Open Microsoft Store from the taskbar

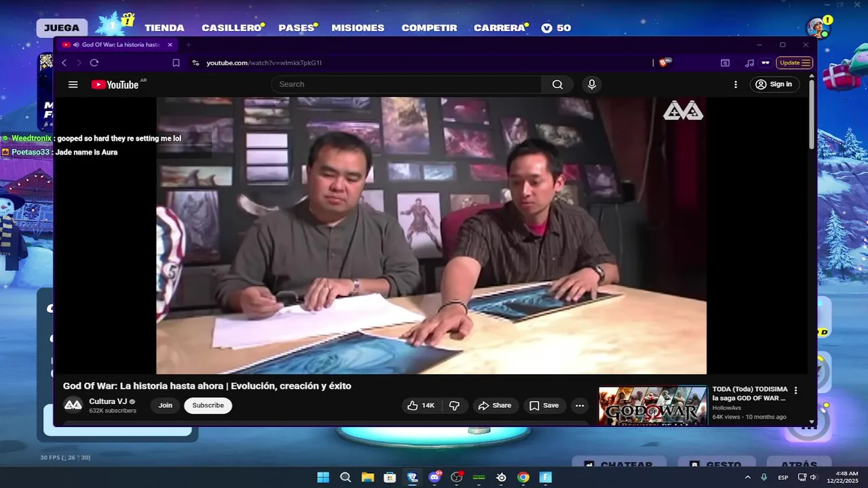click(390, 477)
